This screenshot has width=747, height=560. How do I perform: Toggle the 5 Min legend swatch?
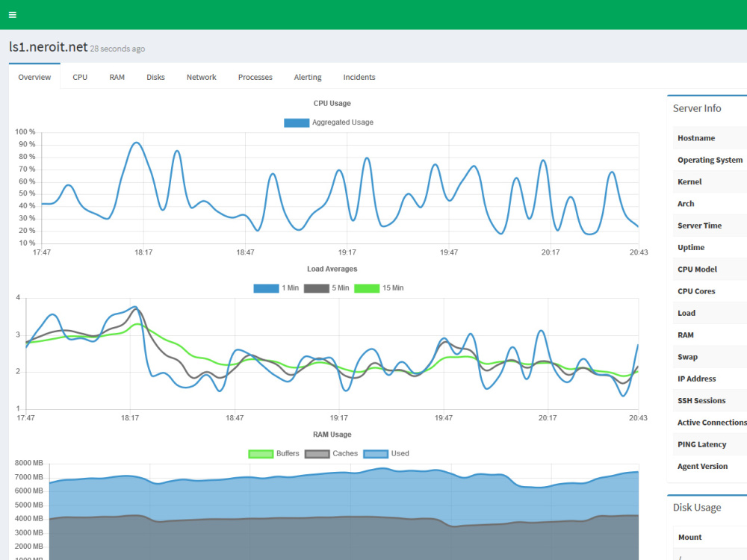316,288
